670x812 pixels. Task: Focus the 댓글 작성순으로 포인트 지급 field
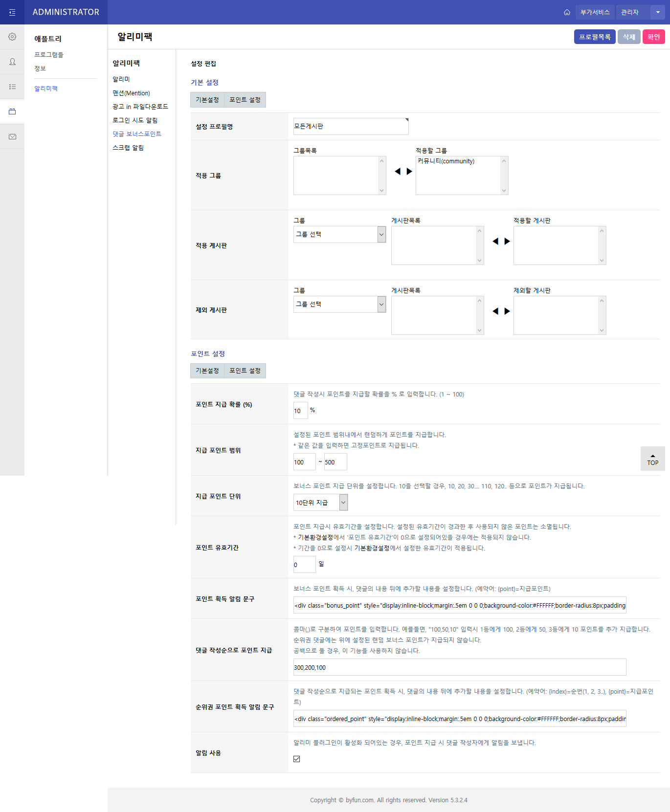460,667
